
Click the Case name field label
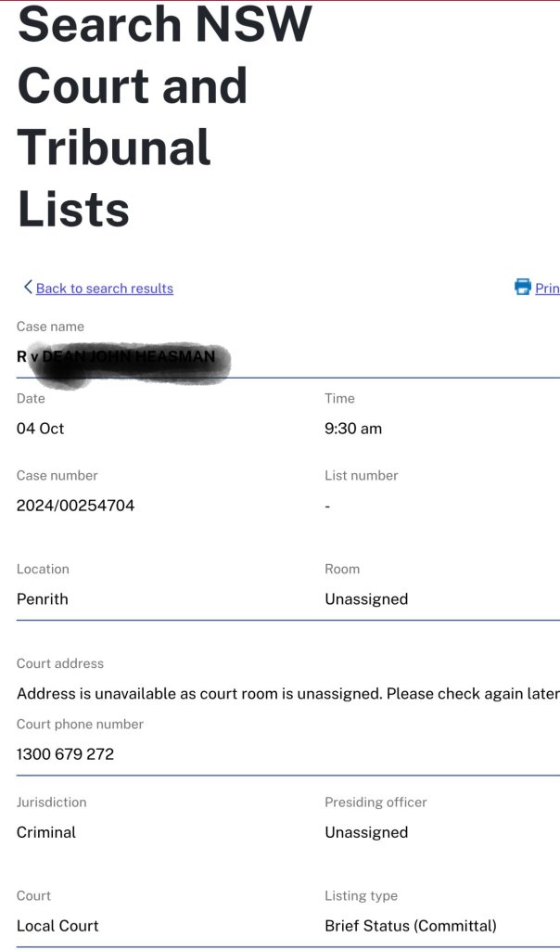pos(50,327)
